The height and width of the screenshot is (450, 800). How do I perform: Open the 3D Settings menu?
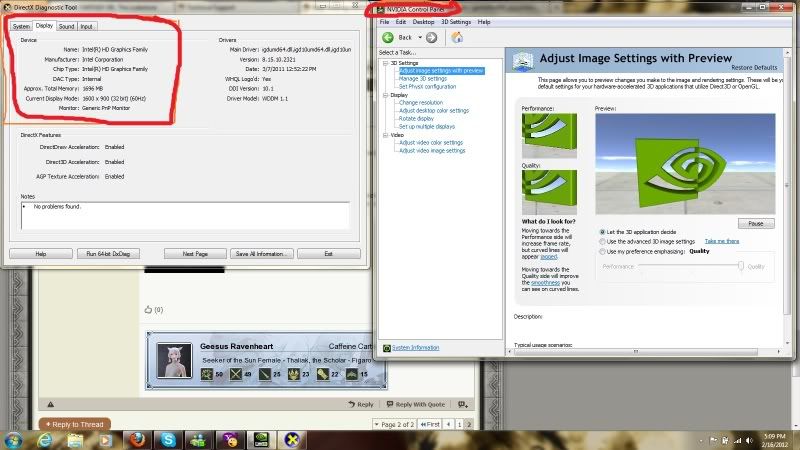(x=456, y=22)
